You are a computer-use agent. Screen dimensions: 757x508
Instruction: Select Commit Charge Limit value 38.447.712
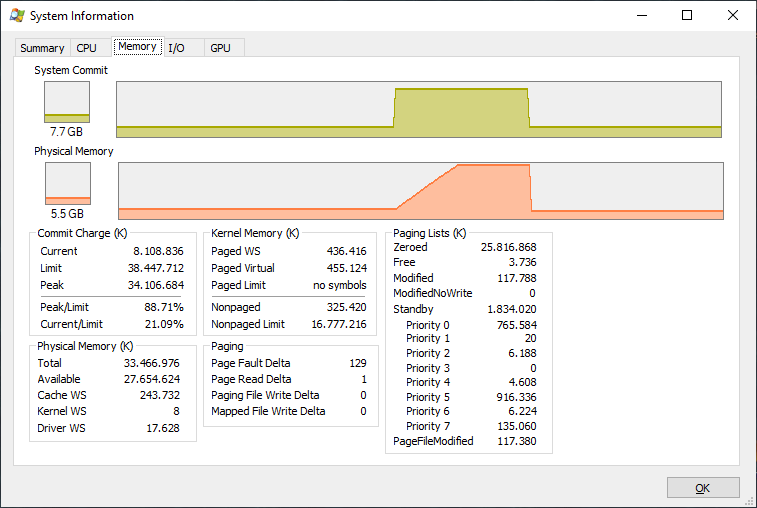click(155, 268)
